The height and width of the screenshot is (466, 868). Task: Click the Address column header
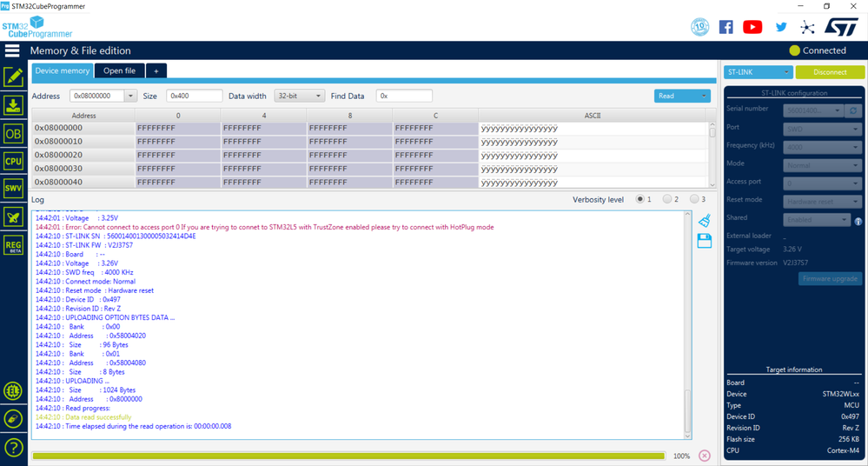tap(83, 116)
